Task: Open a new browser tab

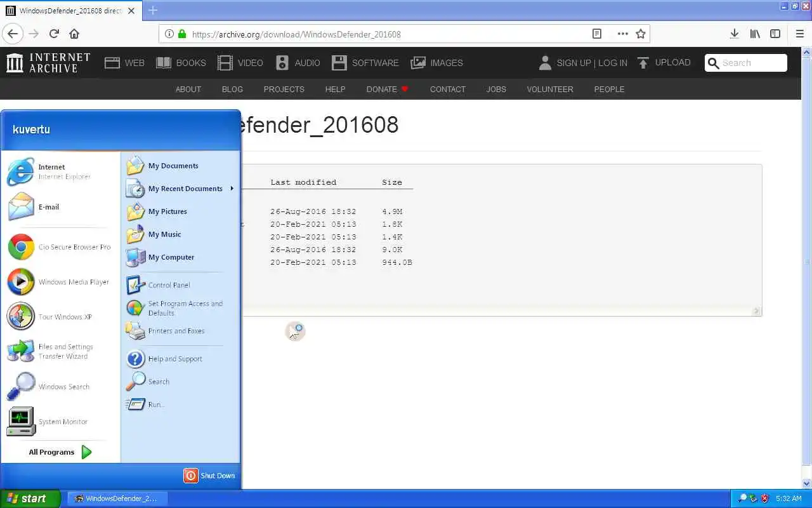Action: click(x=153, y=10)
